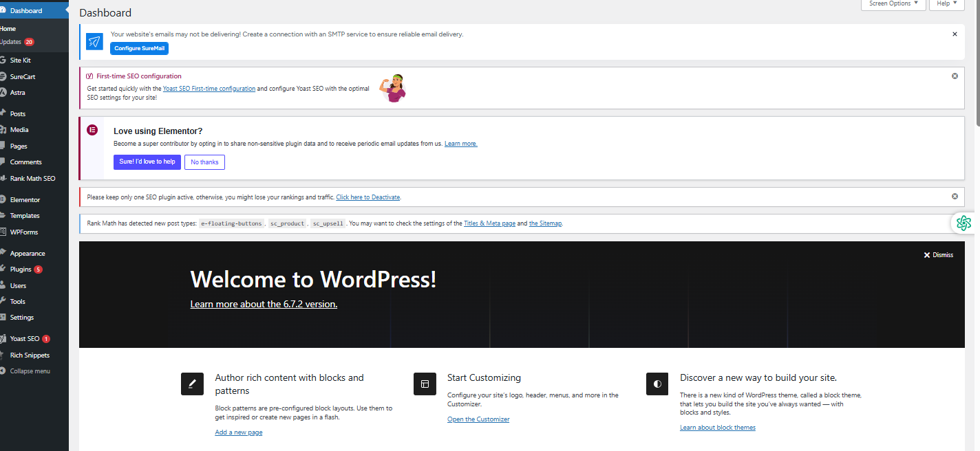The height and width of the screenshot is (451, 980).
Task: Close the Yoast First-time SEO configuration notice
Action: (955, 76)
